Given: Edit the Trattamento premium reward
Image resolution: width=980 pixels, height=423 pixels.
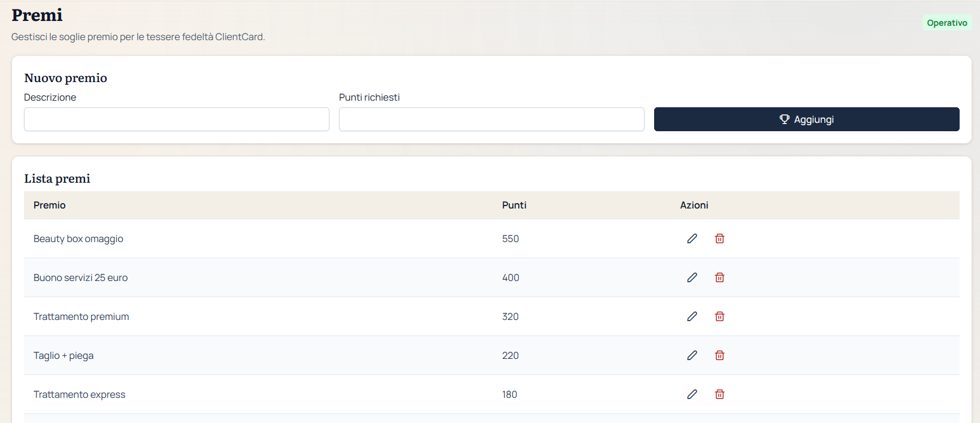Looking at the screenshot, I should [692, 316].
